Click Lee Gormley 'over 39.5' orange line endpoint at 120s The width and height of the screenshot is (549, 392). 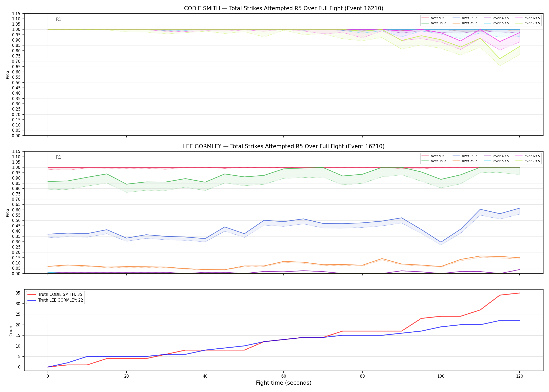coord(519,258)
